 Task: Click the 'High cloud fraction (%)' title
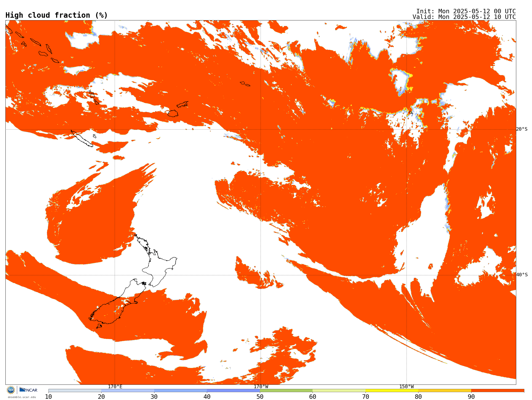click(57, 15)
